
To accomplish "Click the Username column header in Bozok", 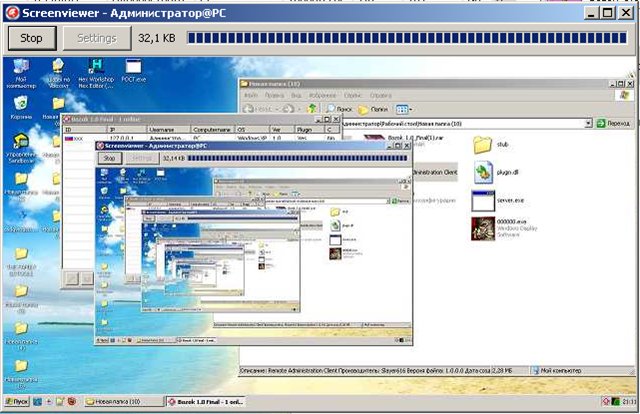I will pyautogui.click(x=168, y=129).
